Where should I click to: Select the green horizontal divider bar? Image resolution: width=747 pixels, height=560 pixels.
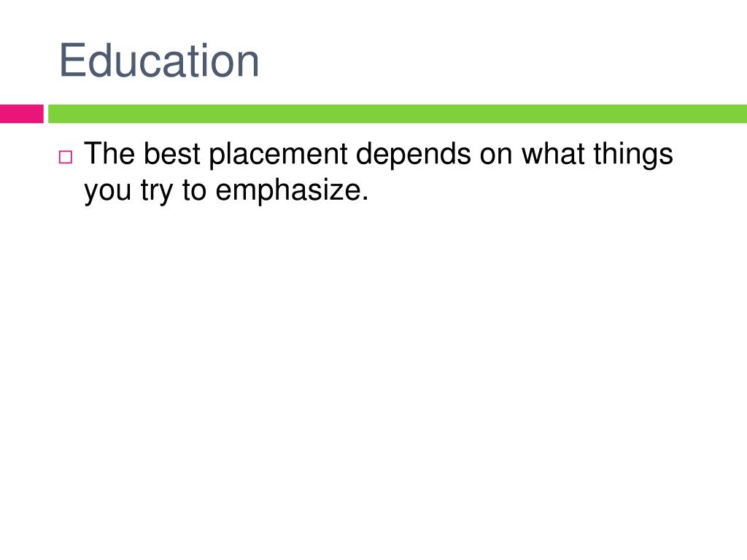click(398, 114)
